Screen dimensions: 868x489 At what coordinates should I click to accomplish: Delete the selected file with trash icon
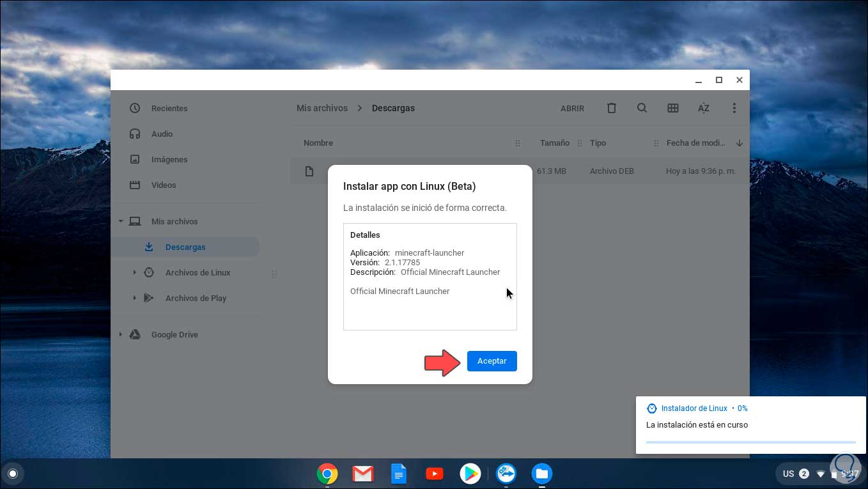(x=612, y=108)
